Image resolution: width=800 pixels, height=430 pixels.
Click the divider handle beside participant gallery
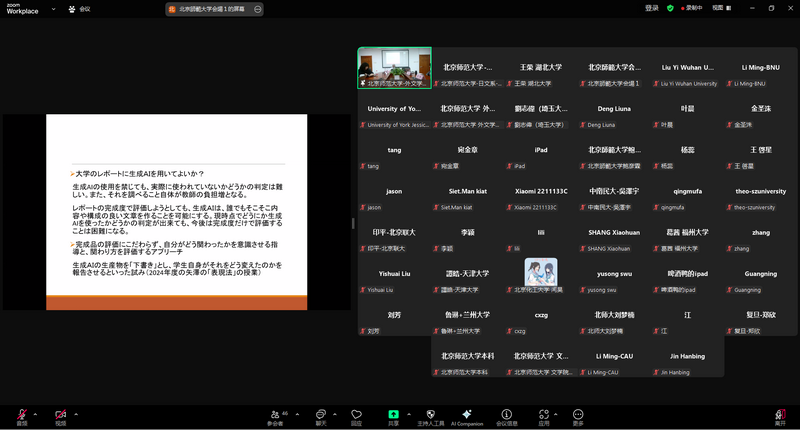pos(352,222)
